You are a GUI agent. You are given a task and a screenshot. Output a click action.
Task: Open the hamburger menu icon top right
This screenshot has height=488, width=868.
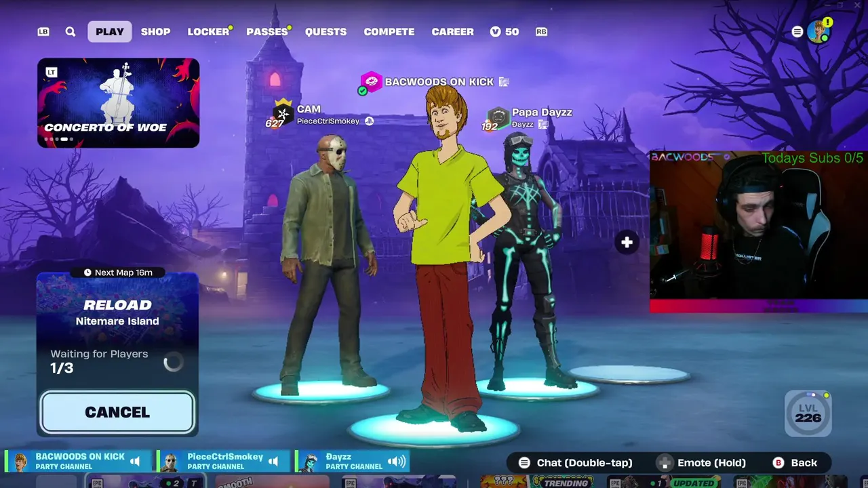(797, 32)
